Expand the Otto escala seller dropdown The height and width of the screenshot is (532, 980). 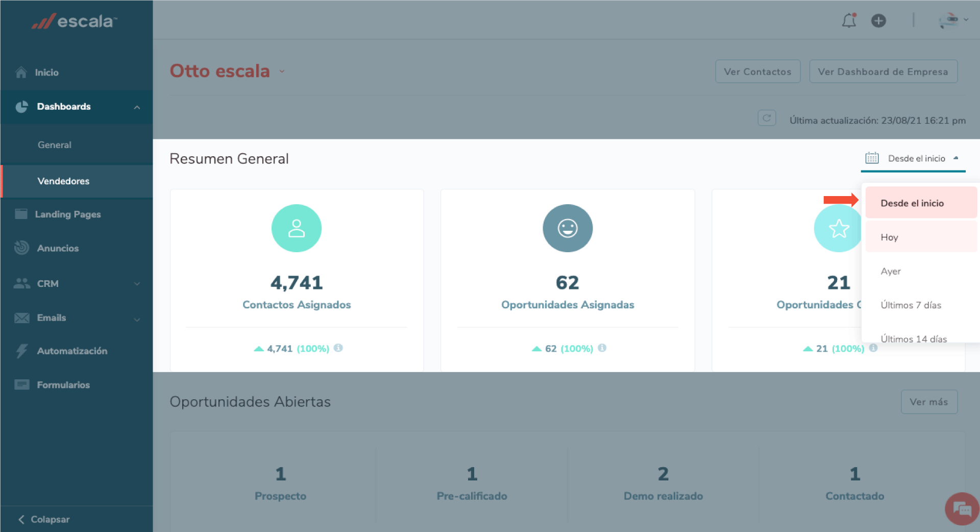[x=282, y=71]
